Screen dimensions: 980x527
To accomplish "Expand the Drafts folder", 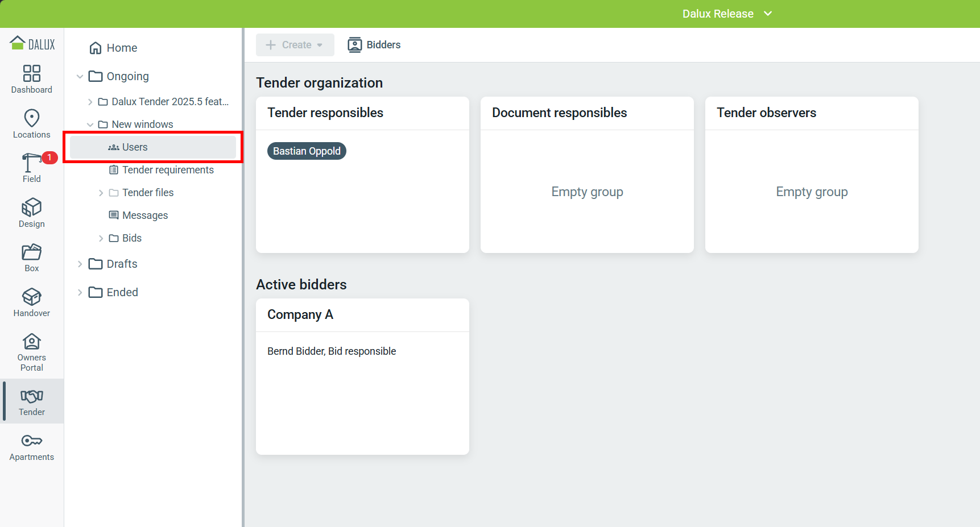I will pyautogui.click(x=80, y=264).
